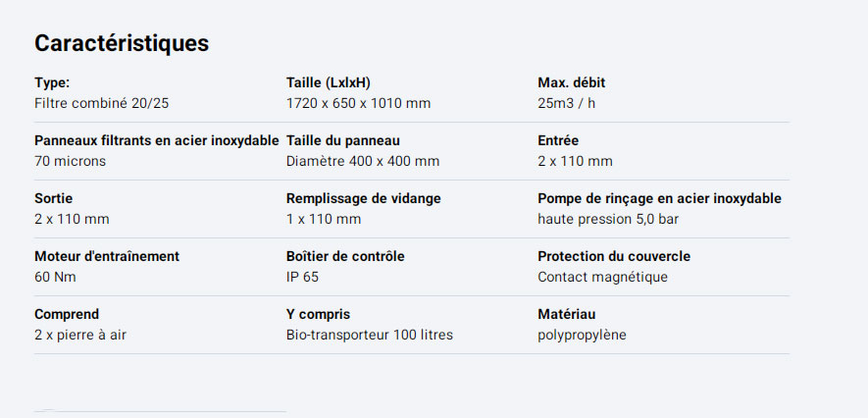Select the Max. débit label
Screen dimensions: 868x418
click(571, 83)
